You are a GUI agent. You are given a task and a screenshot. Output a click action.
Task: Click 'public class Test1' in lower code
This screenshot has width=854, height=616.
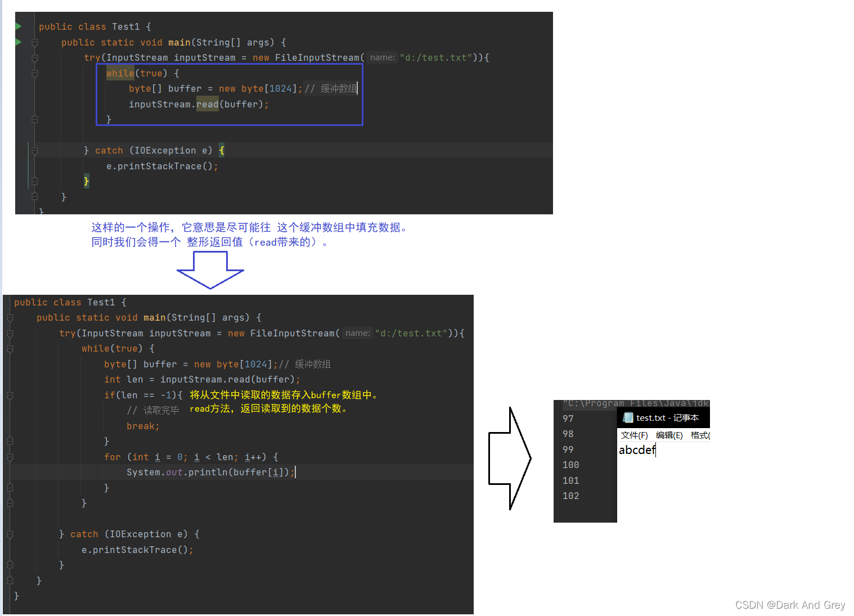(x=65, y=303)
